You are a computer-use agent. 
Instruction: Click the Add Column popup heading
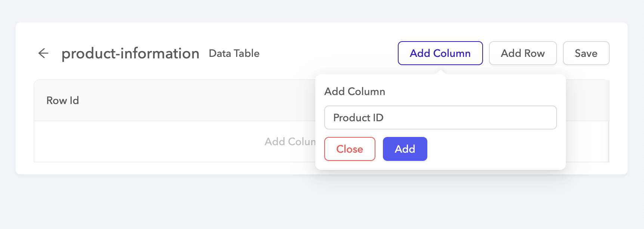[354, 91]
